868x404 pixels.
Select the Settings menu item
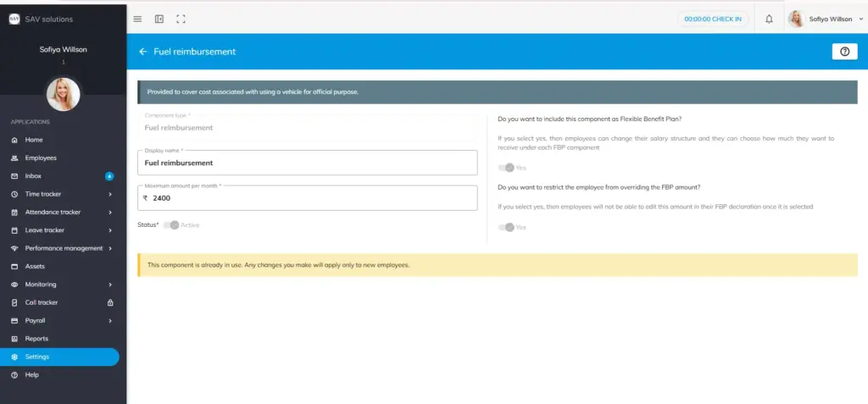59,357
